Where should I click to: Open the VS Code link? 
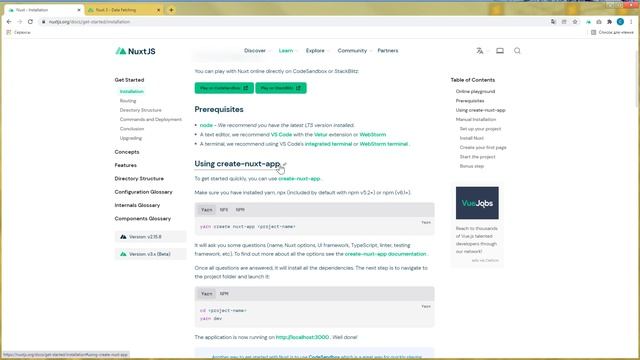pos(281,135)
